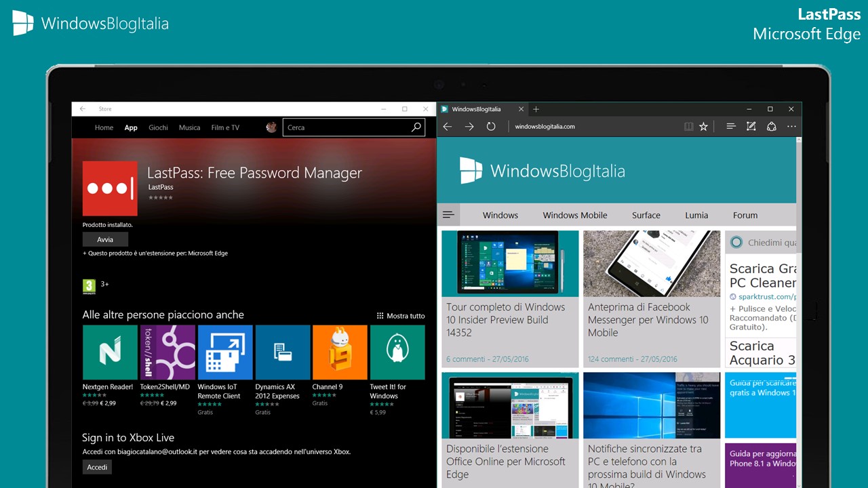This screenshot has width=868, height=488.
Task: Click the Accedi Xbox sign-in button
Action: (97, 467)
